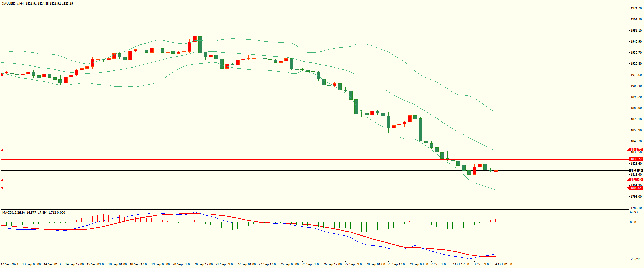
Task: Click the 6.293 MACD scale value
Action: click(x=634, y=212)
